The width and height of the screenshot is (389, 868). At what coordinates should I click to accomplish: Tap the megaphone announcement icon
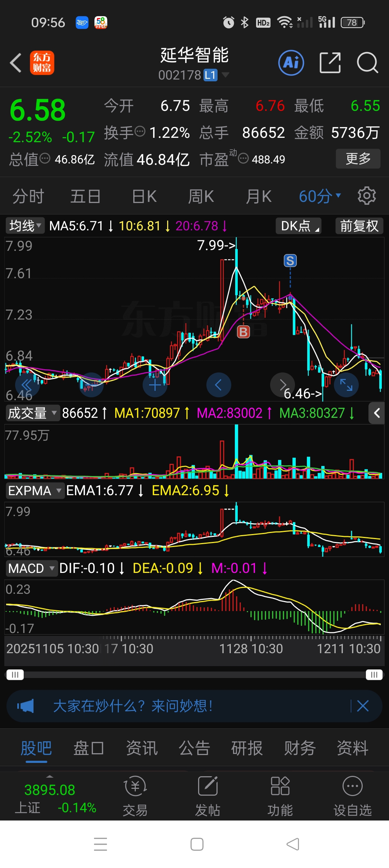coord(26,706)
